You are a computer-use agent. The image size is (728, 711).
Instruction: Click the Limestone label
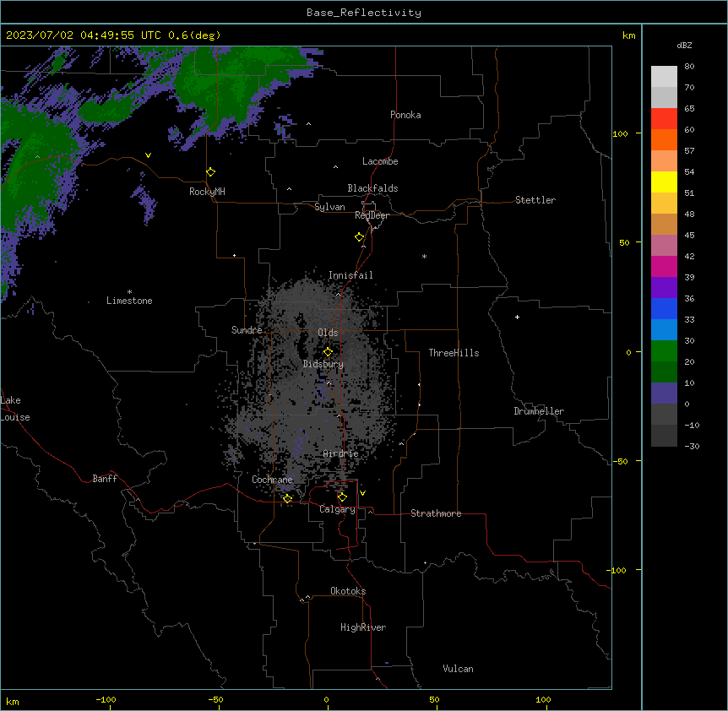pyautogui.click(x=129, y=301)
